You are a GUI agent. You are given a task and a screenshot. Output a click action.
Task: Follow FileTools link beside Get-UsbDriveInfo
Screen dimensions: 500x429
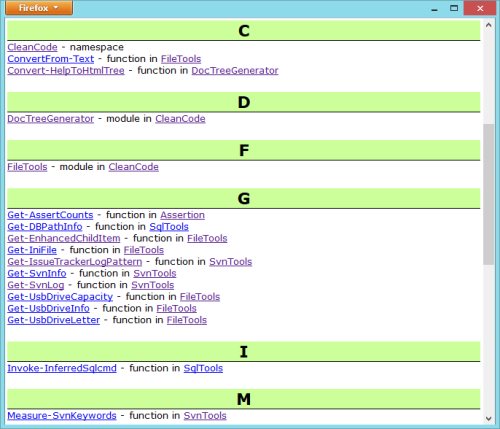pyautogui.click(x=177, y=308)
